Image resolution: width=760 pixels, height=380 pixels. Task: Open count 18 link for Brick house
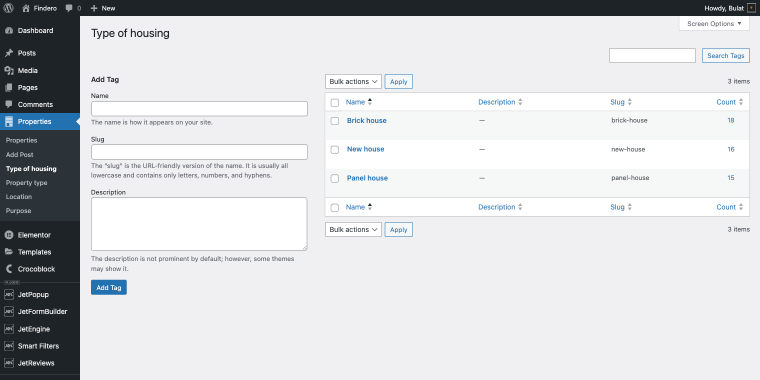pos(731,121)
